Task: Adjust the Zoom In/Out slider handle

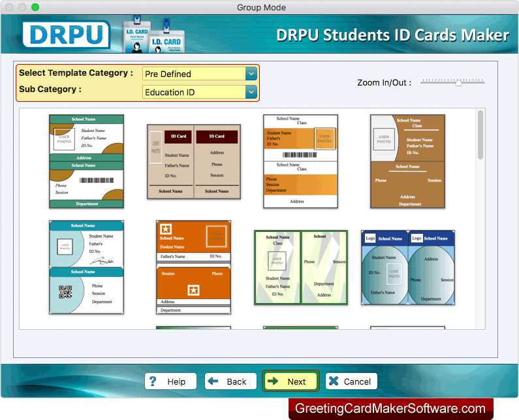Action: pyautogui.click(x=458, y=83)
